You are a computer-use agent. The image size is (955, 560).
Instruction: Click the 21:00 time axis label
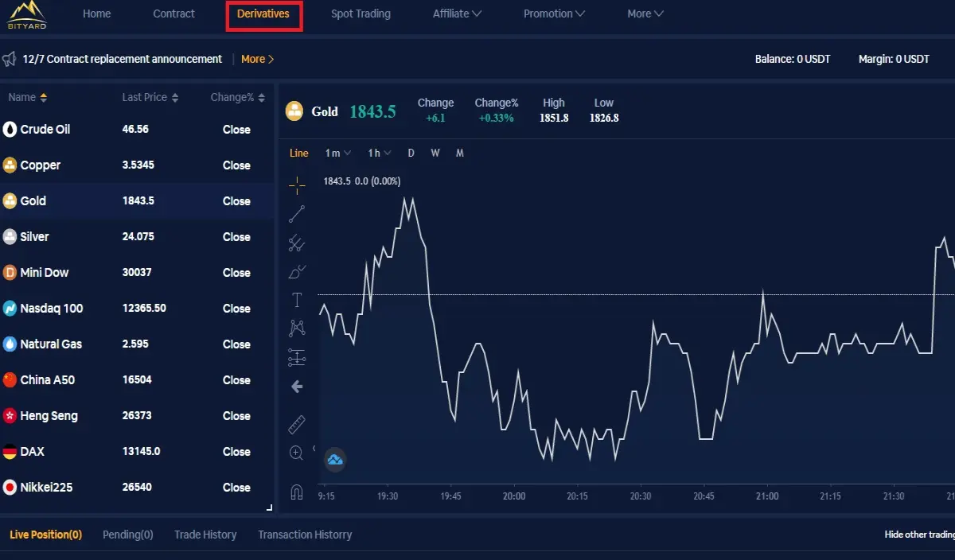[x=767, y=496]
